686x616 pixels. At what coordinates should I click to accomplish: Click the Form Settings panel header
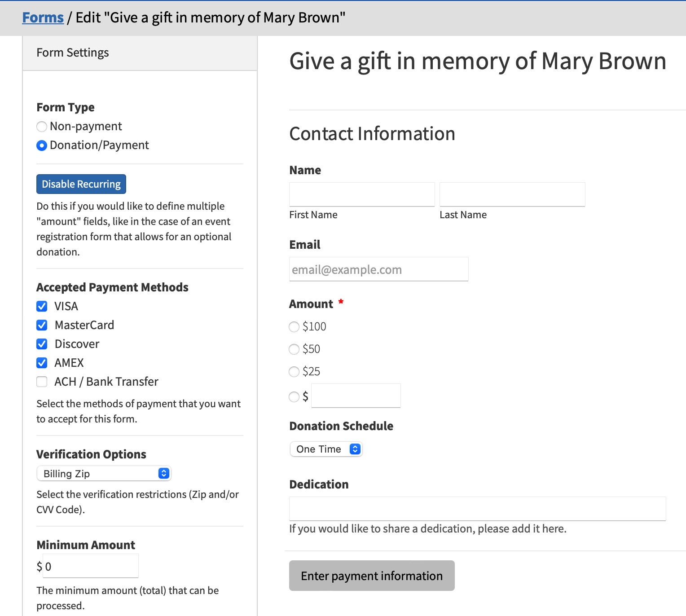(140, 53)
